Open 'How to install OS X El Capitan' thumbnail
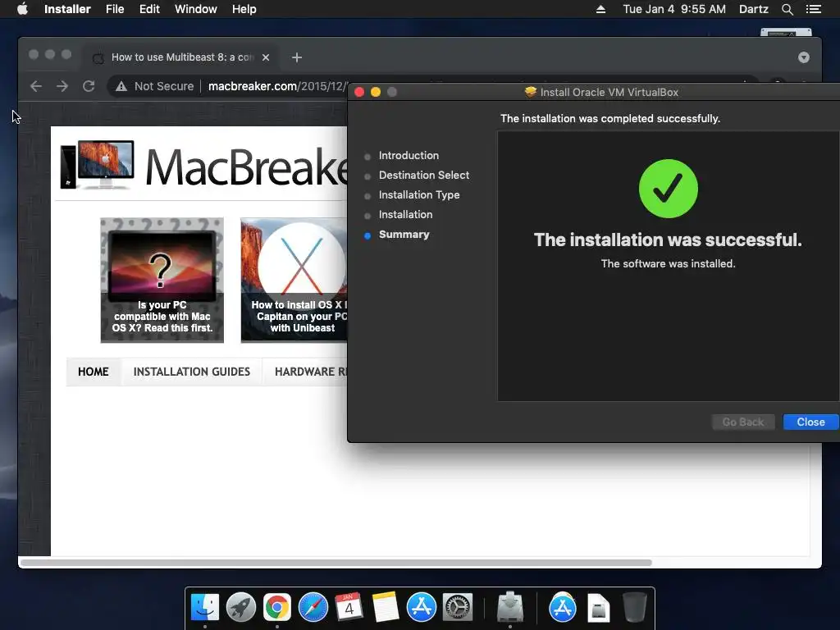This screenshot has width=840, height=630. pos(294,281)
